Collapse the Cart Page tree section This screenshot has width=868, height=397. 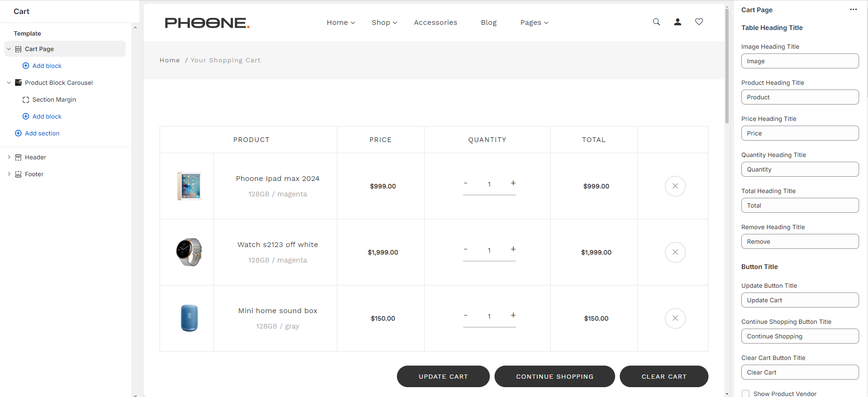pos(9,49)
